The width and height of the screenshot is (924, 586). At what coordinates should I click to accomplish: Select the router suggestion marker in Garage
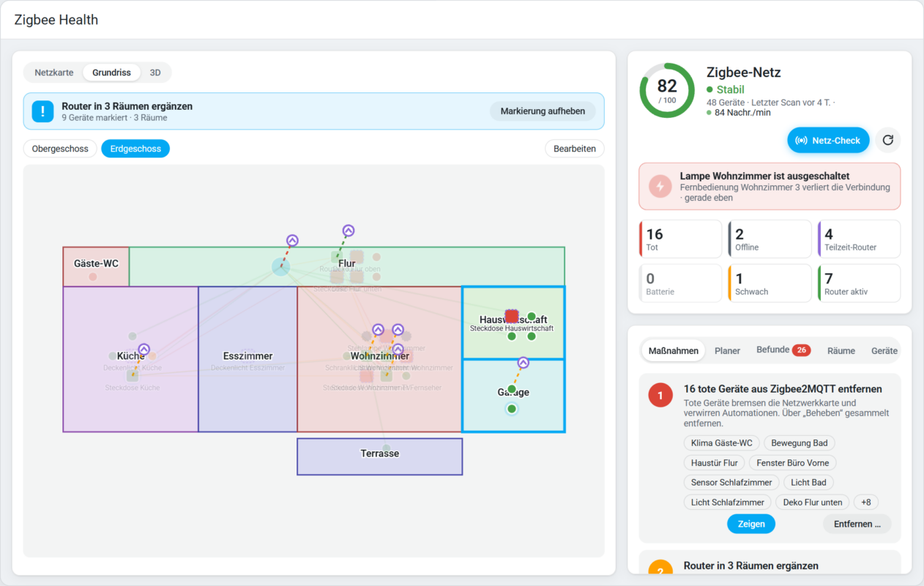point(523,363)
